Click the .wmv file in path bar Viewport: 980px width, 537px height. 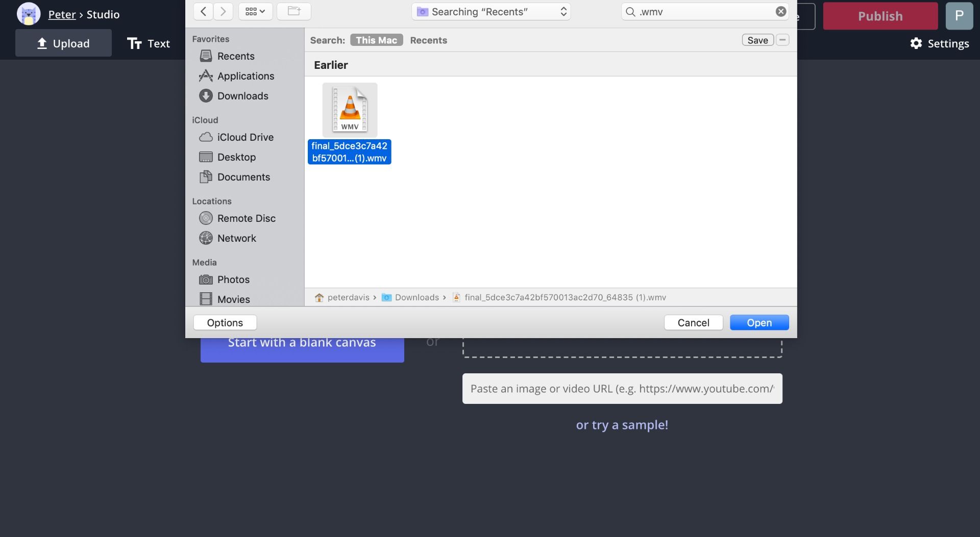[559, 297]
